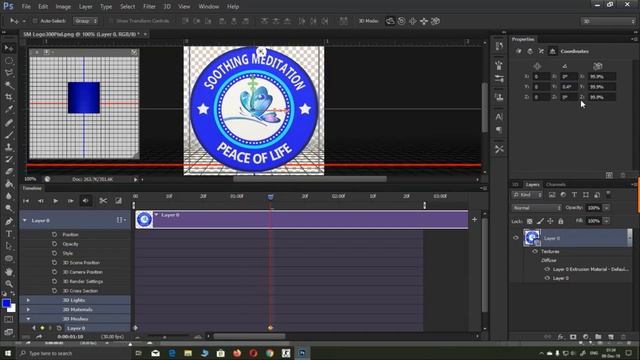The height and width of the screenshot is (360, 640).
Task: Select the Pen tool
Action: (x=9, y=221)
